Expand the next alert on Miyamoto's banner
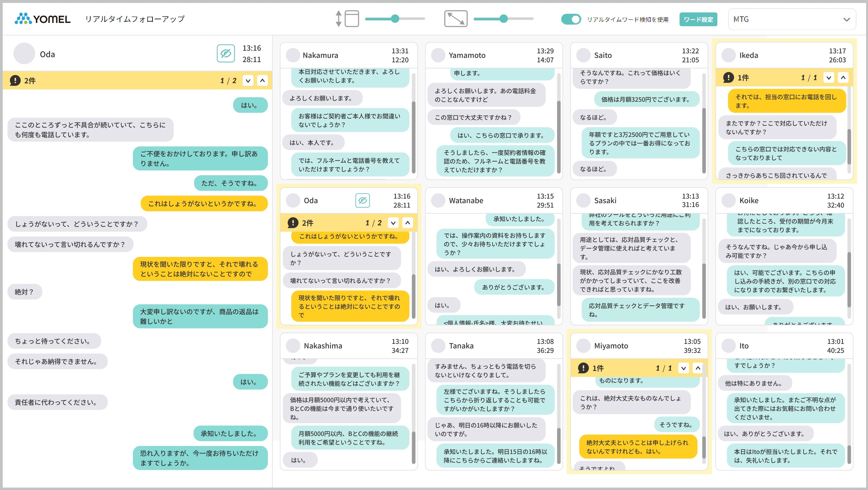Viewport: 868px width, 490px height. (x=683, y=368)
